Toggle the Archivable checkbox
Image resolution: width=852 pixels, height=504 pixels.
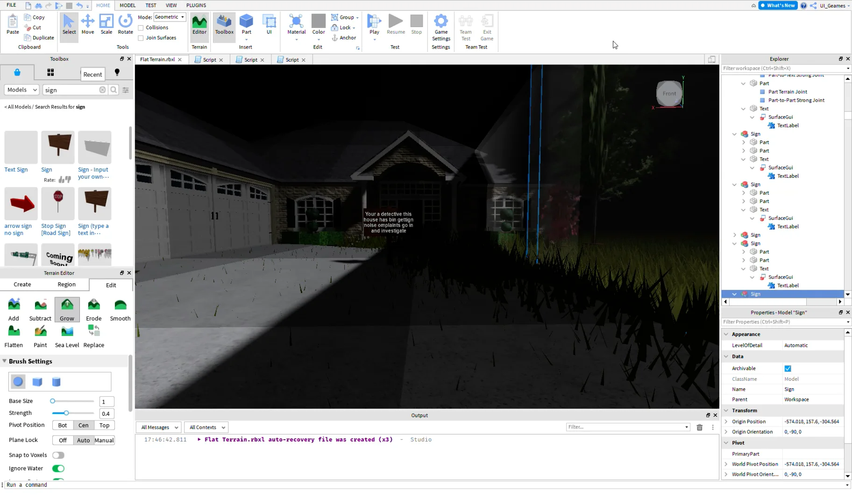coord(788,368)
